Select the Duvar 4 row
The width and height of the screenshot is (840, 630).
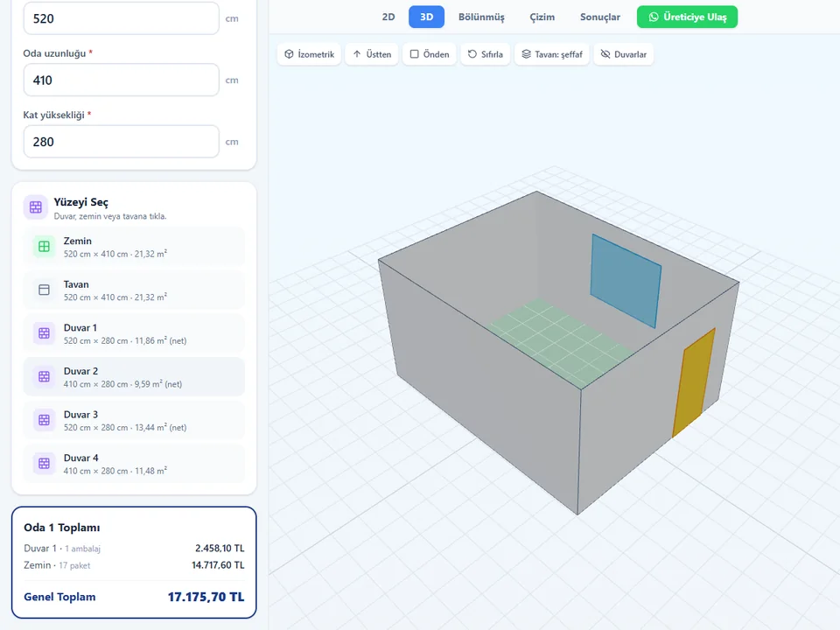tap(134, 464)
